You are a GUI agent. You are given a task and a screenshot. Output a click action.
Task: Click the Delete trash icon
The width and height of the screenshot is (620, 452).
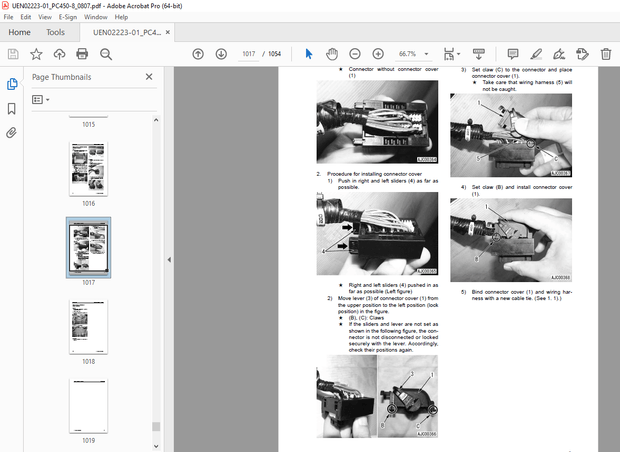pyautogui.click(x=606, y=54)
